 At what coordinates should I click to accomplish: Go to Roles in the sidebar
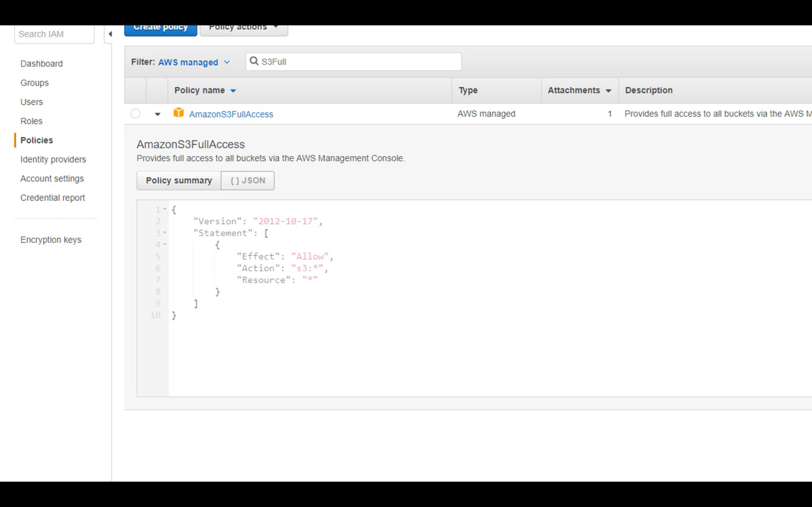31,121
